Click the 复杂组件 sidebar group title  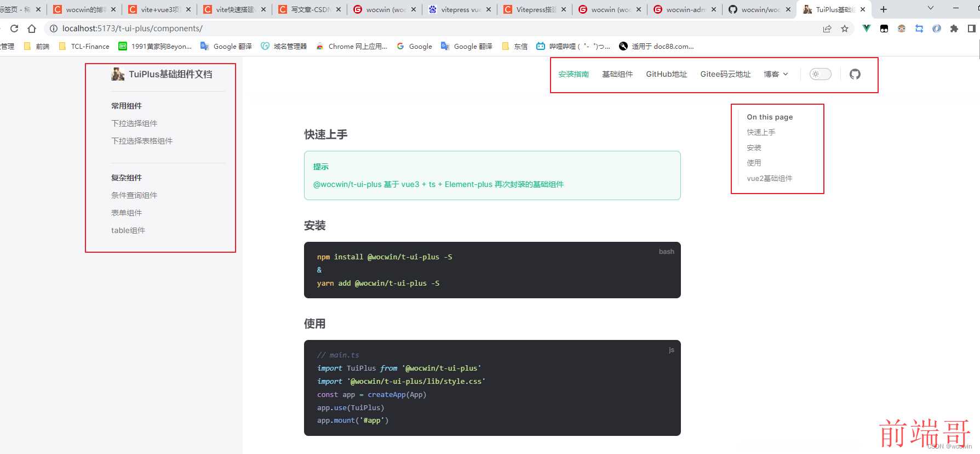[127, 178]
